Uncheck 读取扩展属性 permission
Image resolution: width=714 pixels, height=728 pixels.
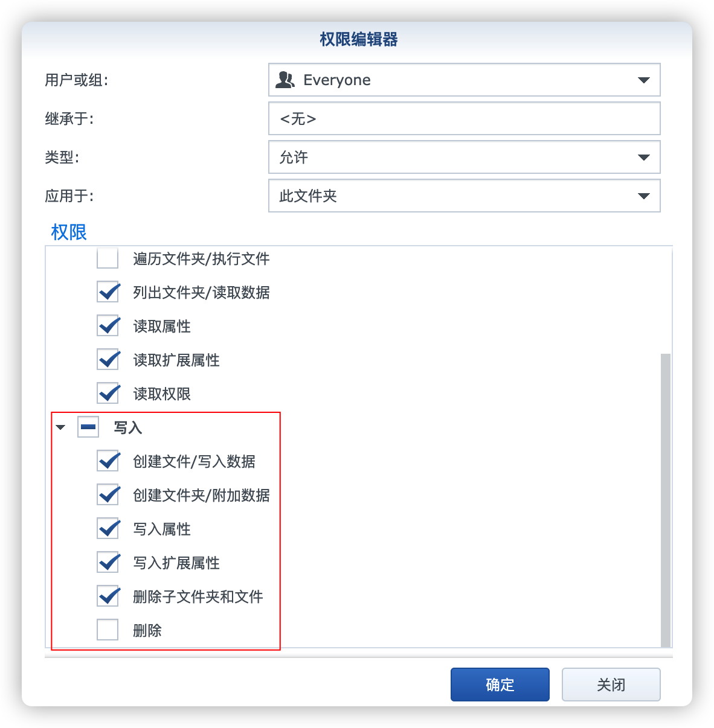click(x=108, y=360)
